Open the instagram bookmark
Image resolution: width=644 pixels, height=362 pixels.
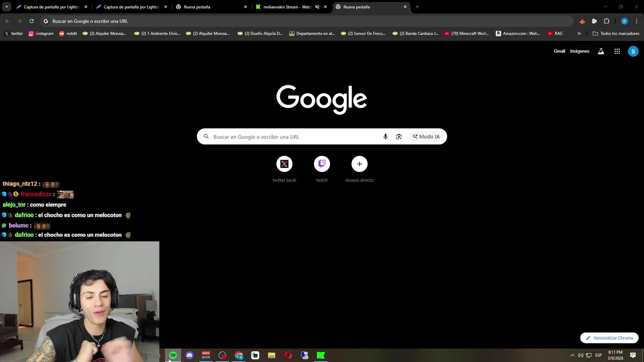point(41,34)
